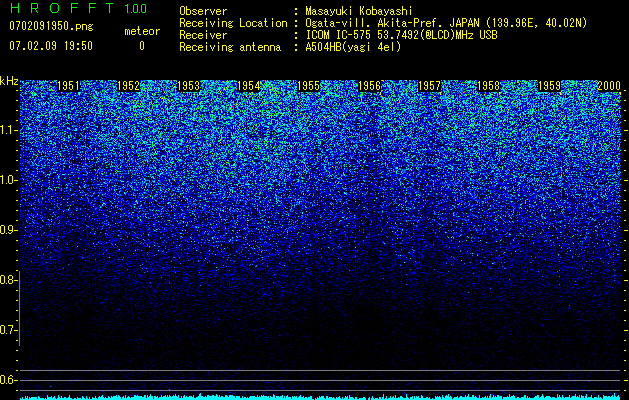Screen dimensions: 629x400
Task: Click the Receiver ICOM IC-575 line
Action: tap(401, 35)
